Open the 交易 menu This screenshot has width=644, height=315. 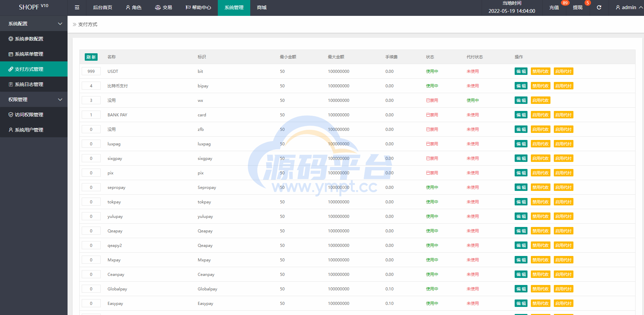(x=163, y=7)
